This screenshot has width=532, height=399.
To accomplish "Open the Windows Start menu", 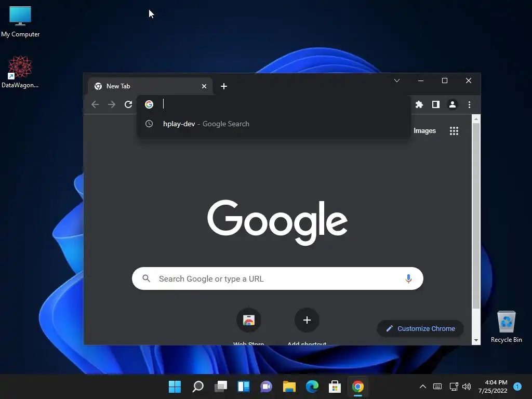I will click(x=175, y=387).
